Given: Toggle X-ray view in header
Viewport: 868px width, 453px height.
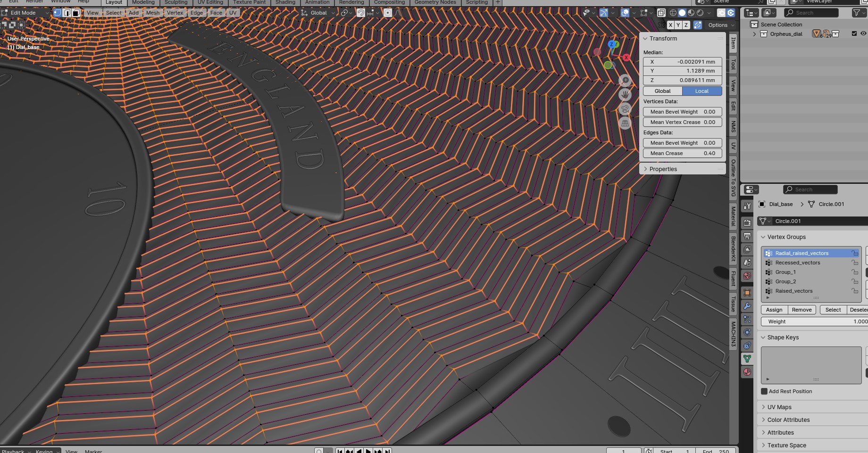Looking at the screenshot, I should click(x=661, y=13).
